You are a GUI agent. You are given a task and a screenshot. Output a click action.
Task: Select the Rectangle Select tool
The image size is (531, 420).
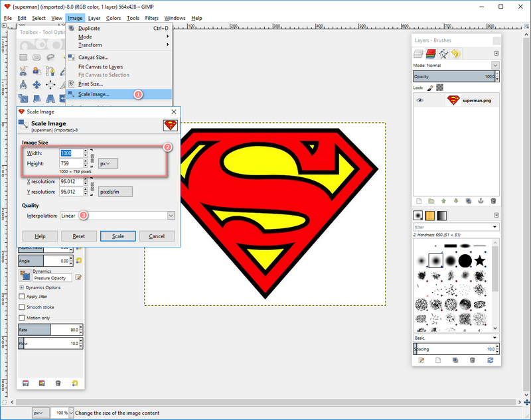tap(24, 57)
